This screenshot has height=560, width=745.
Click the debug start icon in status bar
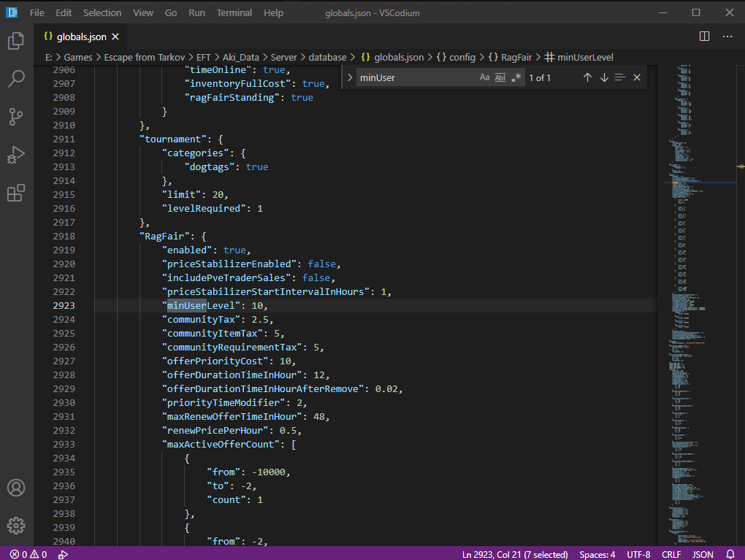click(x=62, y=554)
